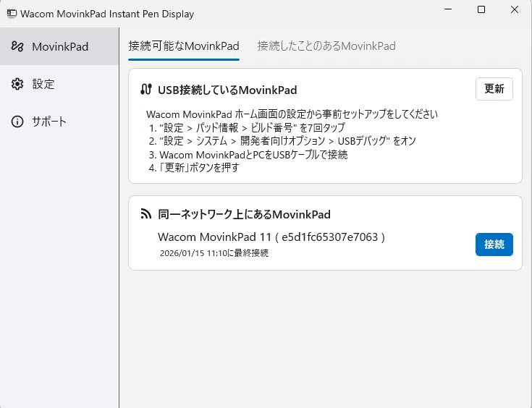Click instruction step 3 about USBケーブルで接続
Image resolution: width=532 pixels, height=408 pixels.
(x=248, y=155)
